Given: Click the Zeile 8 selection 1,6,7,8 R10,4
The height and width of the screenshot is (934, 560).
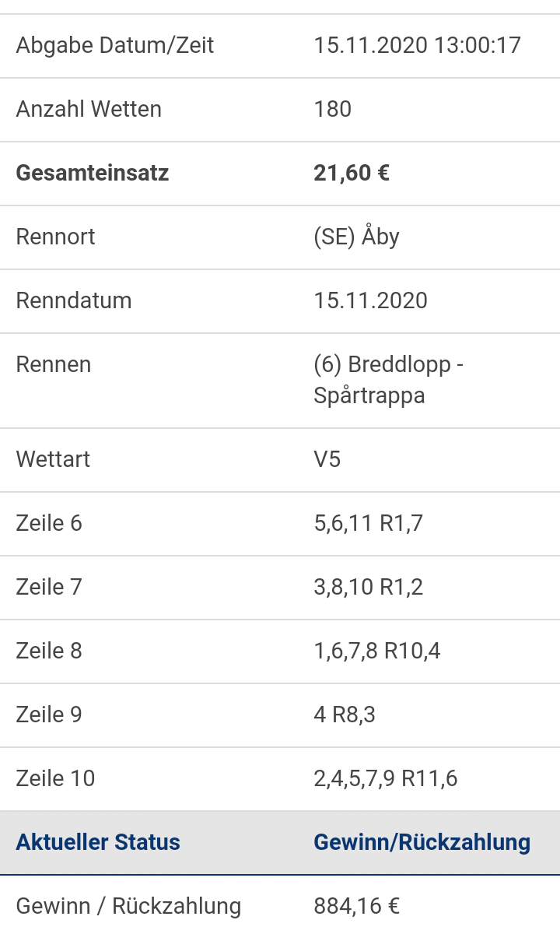Looking at the screenshot, I should (377, 651).
